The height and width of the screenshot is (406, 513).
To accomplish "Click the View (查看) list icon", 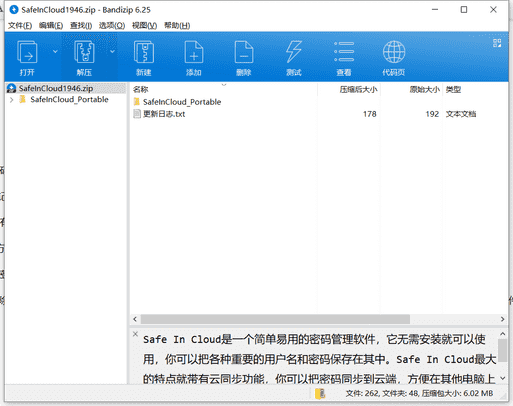I will (x=344, y=52).
